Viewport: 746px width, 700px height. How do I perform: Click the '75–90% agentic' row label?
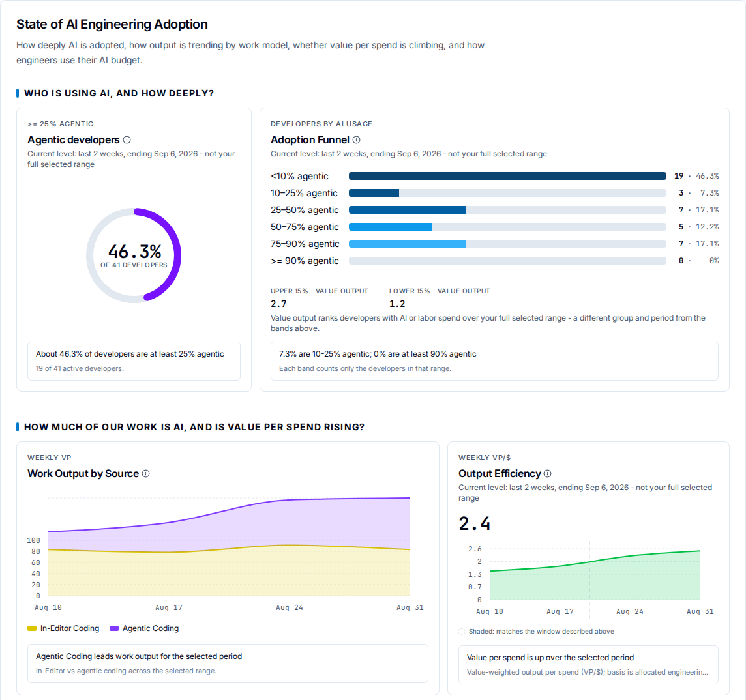305,244
